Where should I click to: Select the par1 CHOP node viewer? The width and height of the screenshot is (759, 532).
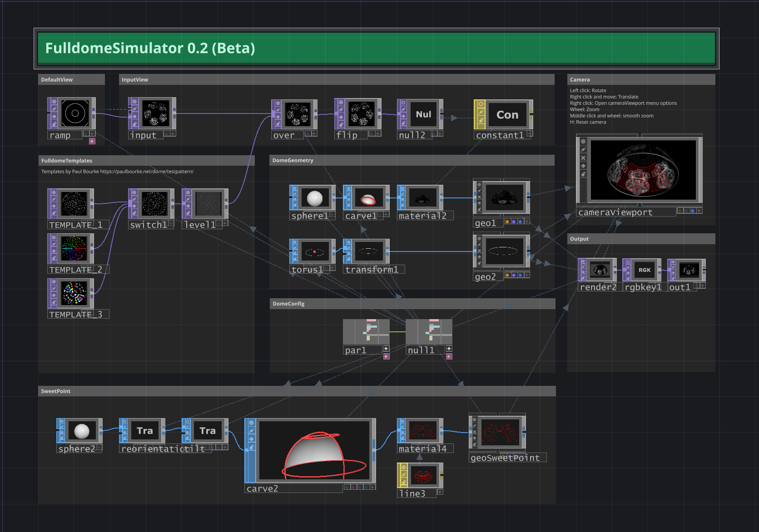coord(366,332)
